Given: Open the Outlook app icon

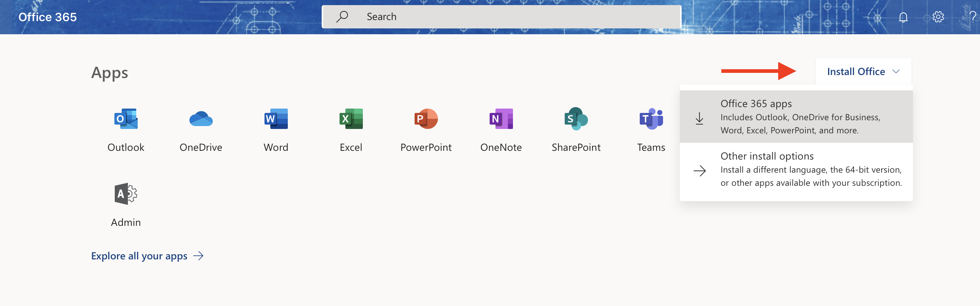Looking at the screenshot, I should pos(126,119).
